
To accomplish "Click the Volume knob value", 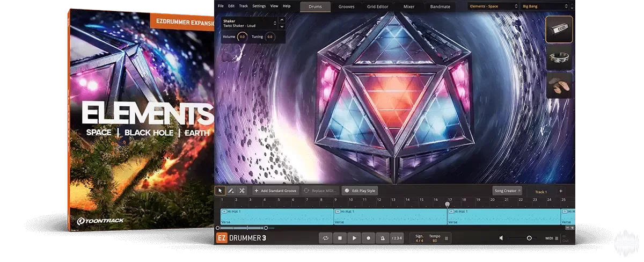I will click(x=242, y=37).
